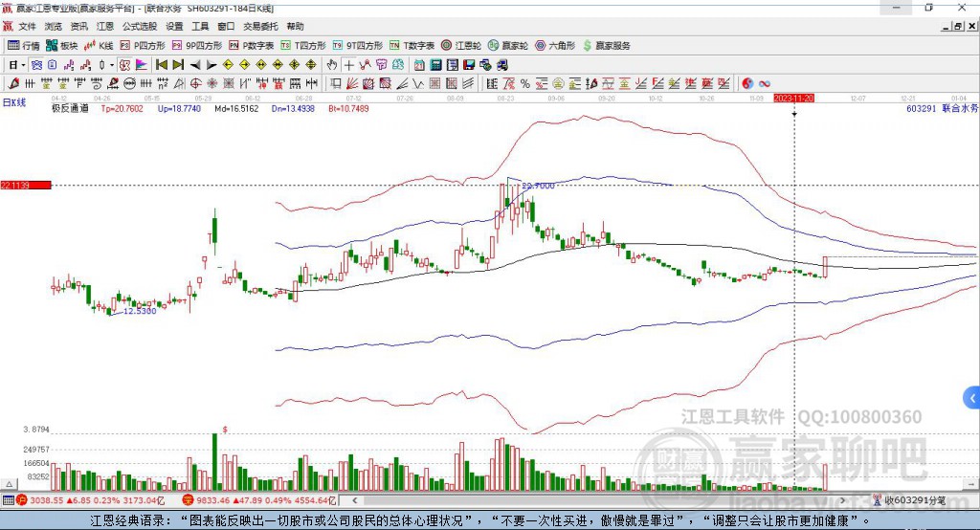Jump to last bar with green end arrow
Screen dimensions: 980x530
[178, 65]
